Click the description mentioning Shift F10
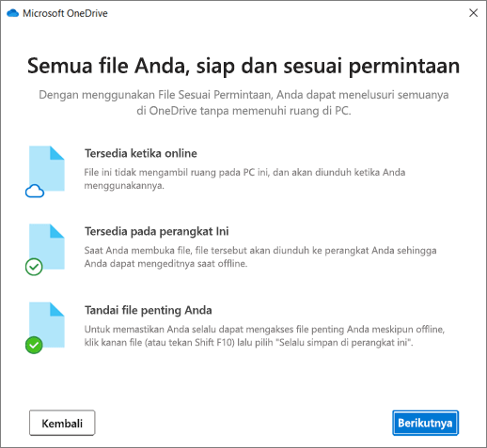 click(x=264, y=335)
